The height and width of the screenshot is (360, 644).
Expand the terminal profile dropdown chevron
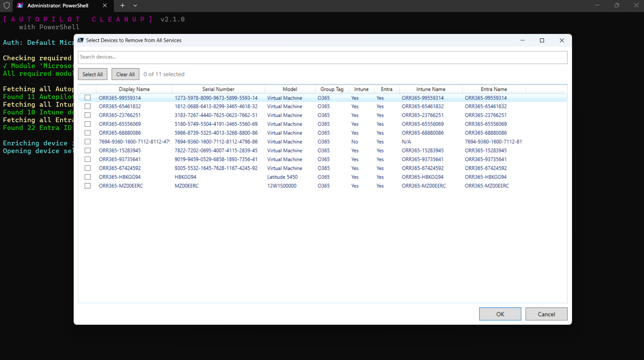(135, 5)
